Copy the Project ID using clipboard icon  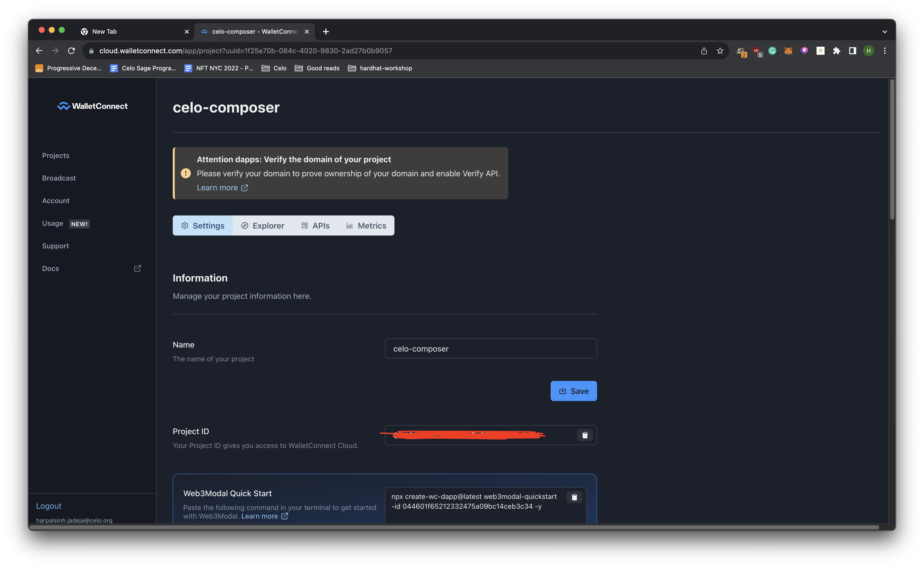[x=585, y=435]
